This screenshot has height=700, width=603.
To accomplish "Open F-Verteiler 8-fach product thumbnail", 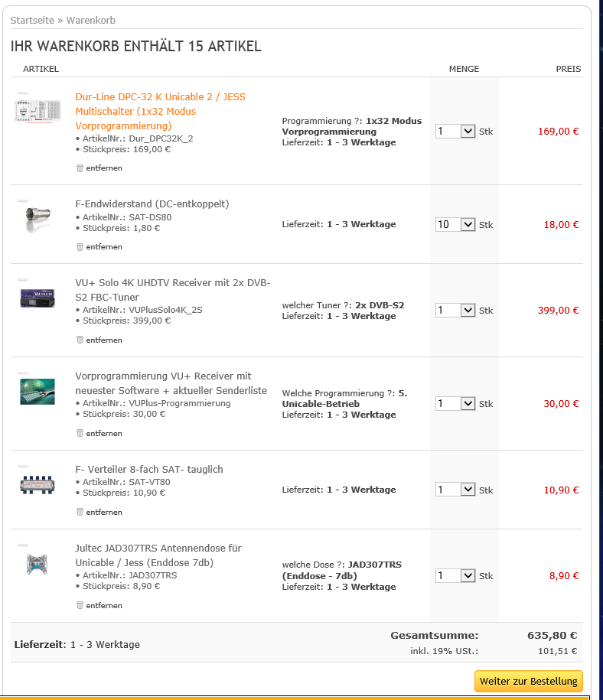I will coord(37,485).
